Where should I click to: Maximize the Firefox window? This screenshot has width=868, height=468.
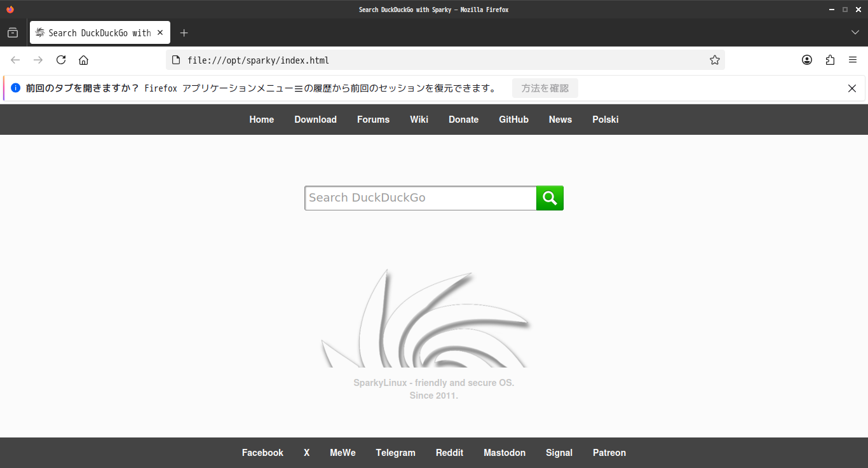click(x=845, y=10)
